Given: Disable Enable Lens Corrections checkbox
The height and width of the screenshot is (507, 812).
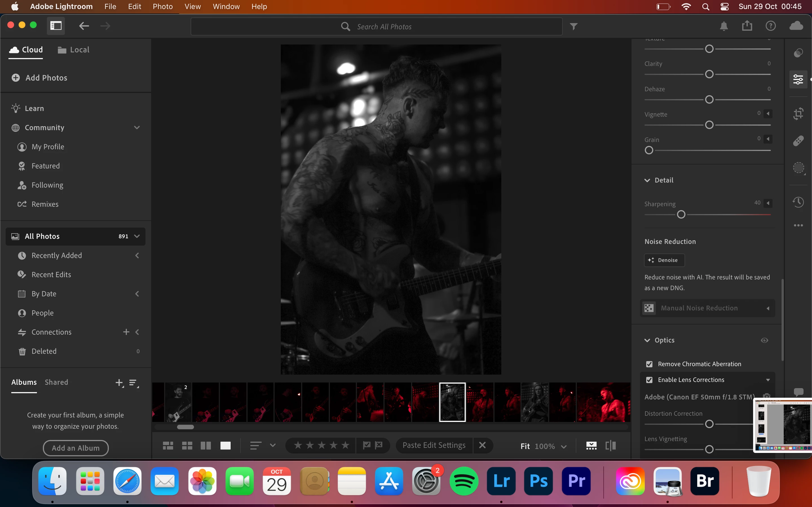Looking at the screenshot, I should point(649,380).
